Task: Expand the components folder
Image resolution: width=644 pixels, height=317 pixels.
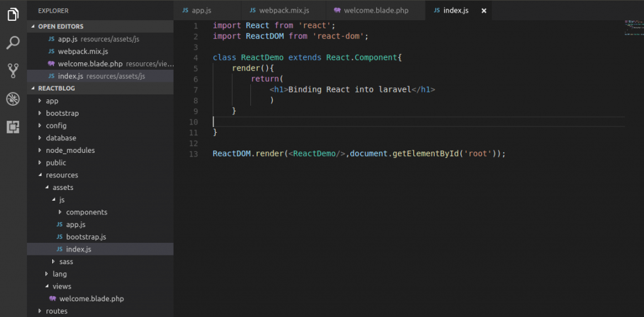Action: (x=100, y=213)
